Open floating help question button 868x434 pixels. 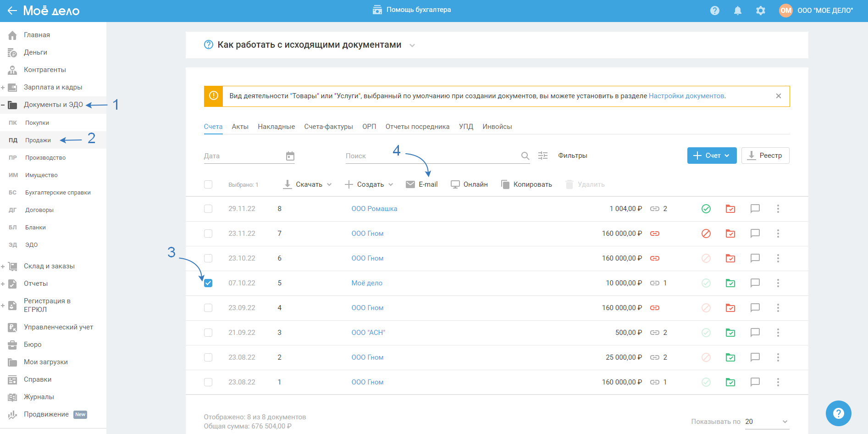838,413
